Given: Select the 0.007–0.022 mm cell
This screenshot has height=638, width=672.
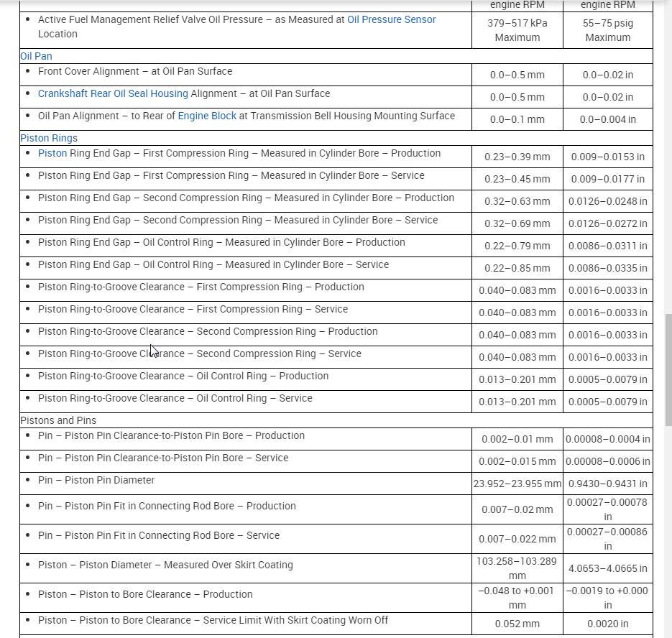Looking at the screenshot, I should click(517, 539).
